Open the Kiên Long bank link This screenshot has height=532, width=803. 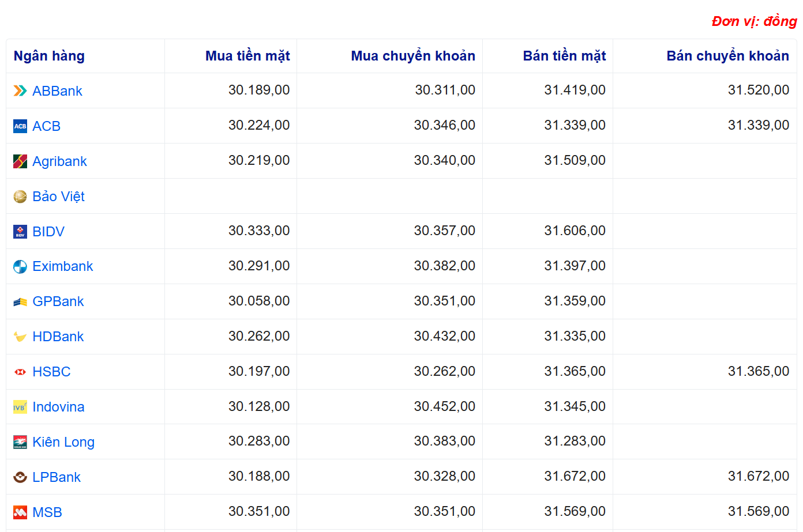pyautogui.click(x=63, y=442)
